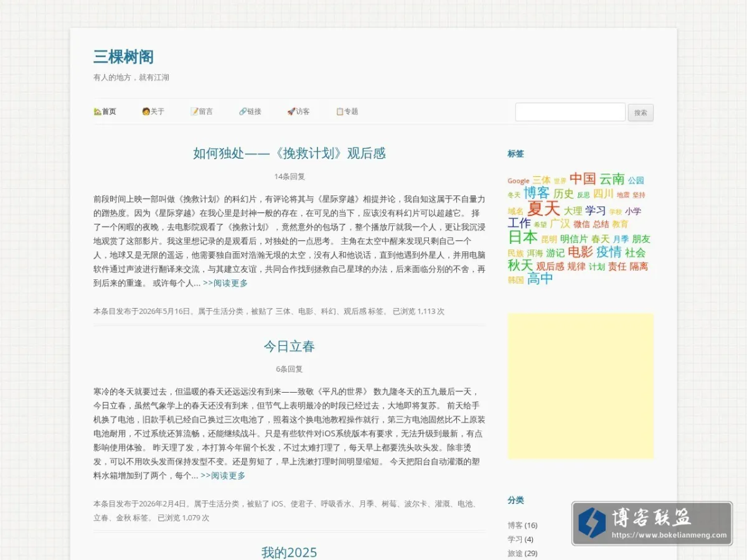Select the 大理 tag in the tag cloud
Image resolution: width=747 pixels, height=560 pixels.
[573, 211]
